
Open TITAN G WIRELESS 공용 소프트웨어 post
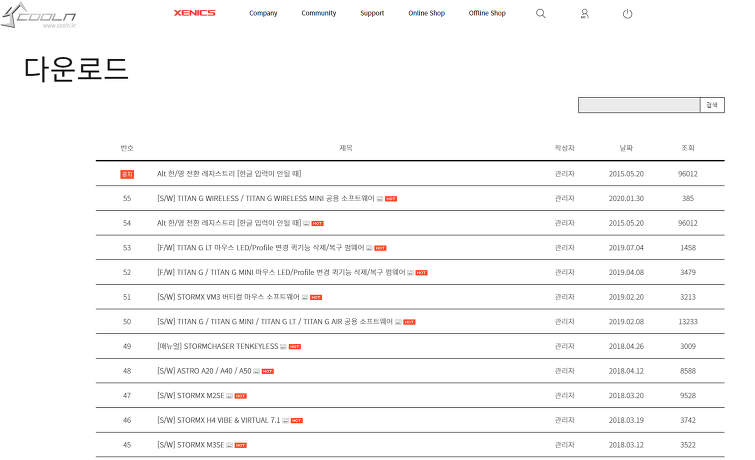coord(266,198)
